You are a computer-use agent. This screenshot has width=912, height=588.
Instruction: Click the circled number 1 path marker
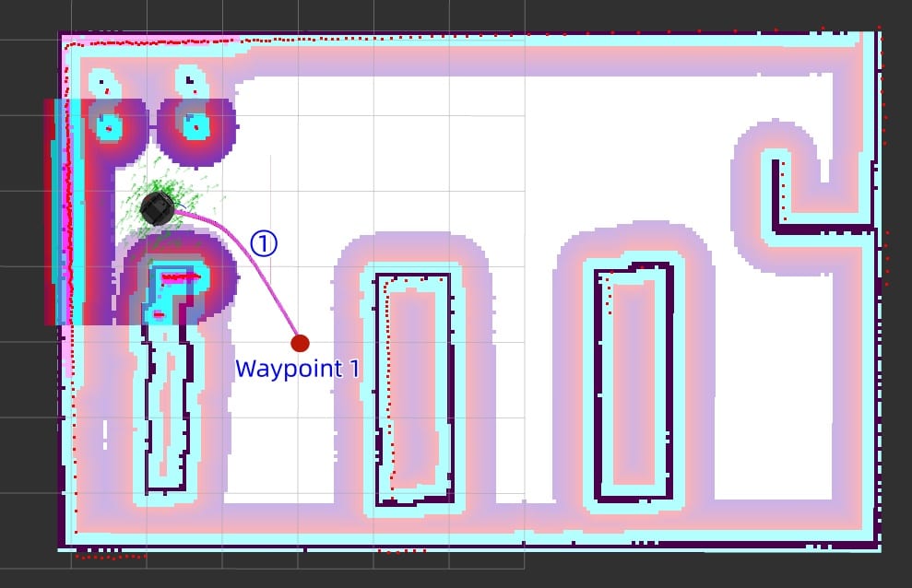(264, 243)
